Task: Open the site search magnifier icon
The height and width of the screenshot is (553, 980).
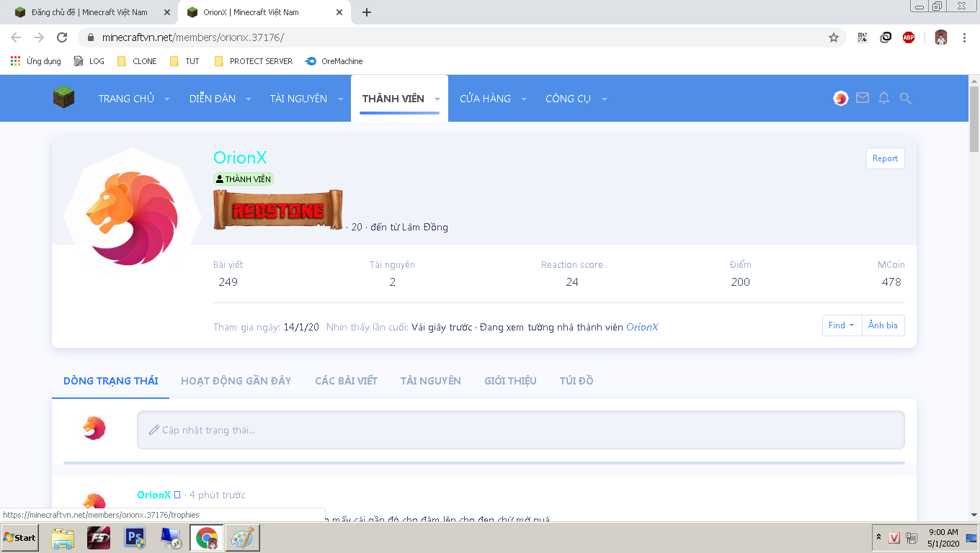Action: click(906, 99)
